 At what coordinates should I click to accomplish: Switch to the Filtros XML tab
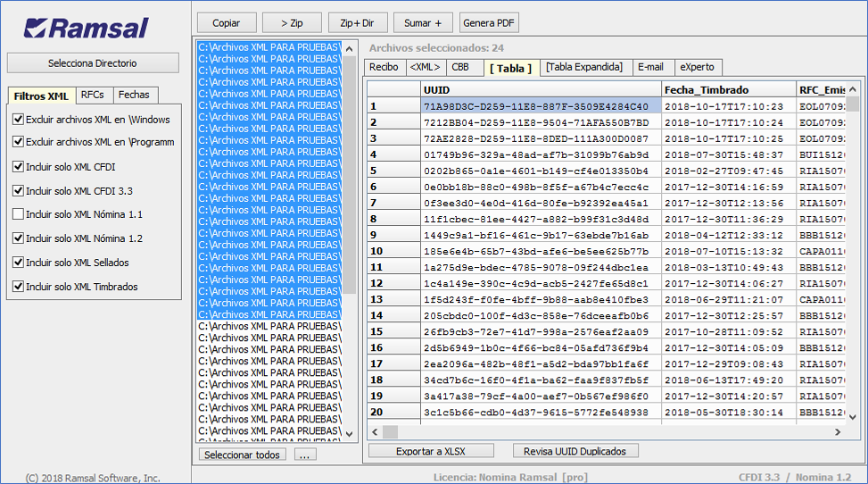pos(42,96)
